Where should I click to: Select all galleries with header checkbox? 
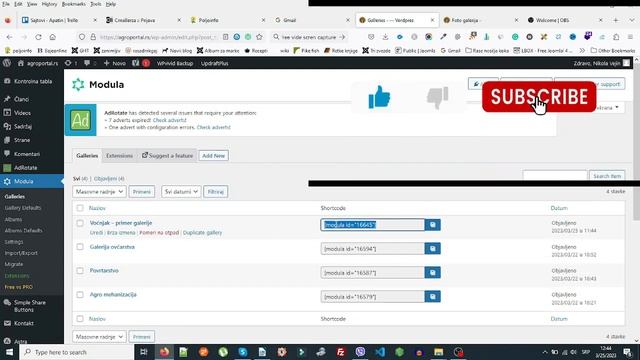click(x=80, y=208)
